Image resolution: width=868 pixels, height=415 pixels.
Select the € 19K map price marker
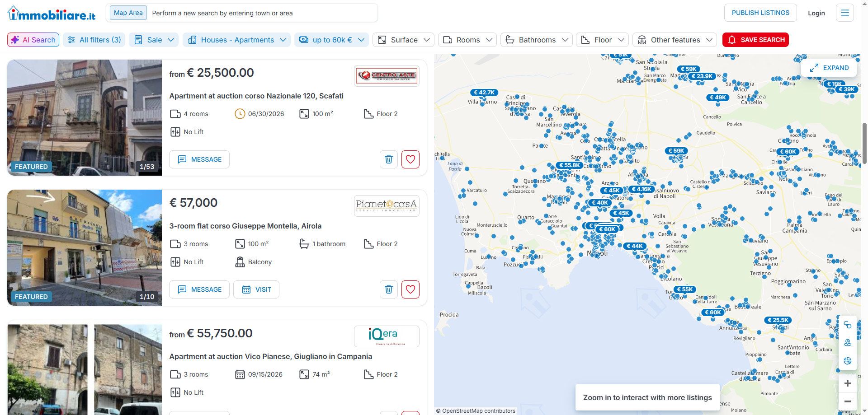(x=834, y=84)
